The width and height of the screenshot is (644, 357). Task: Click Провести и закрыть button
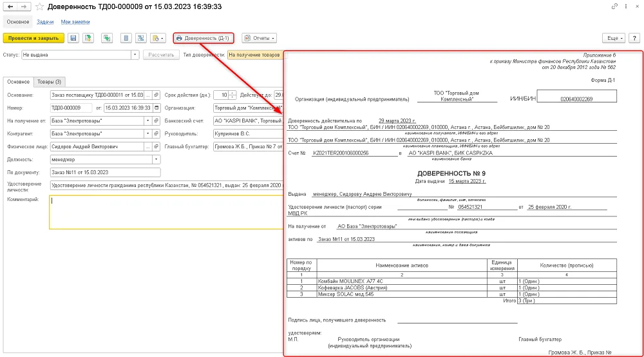click(33, 38)
